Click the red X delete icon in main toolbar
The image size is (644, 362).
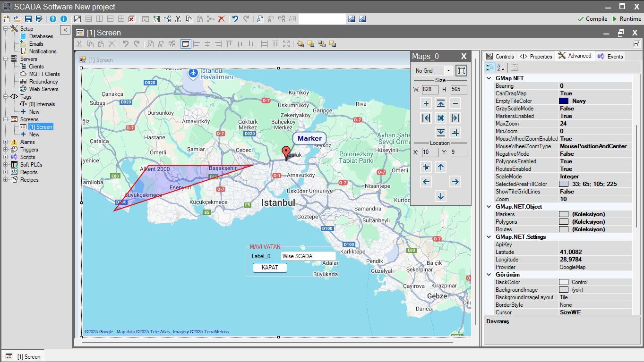coord(221,19)
